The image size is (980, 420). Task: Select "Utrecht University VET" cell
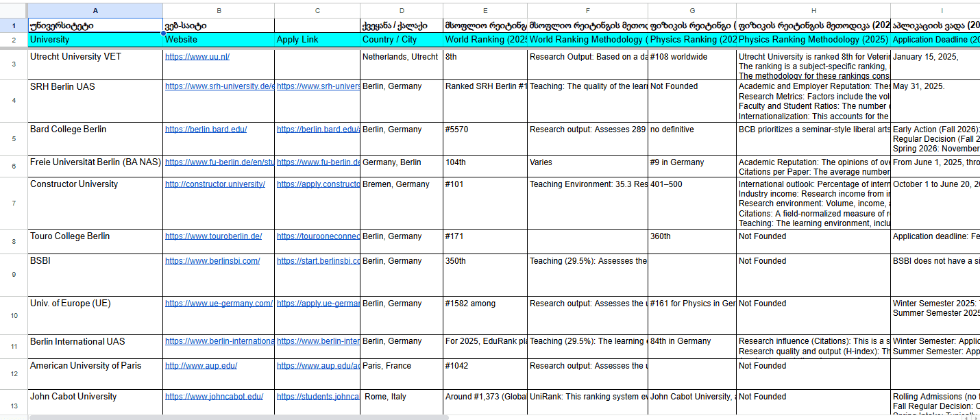coord(95,64)
